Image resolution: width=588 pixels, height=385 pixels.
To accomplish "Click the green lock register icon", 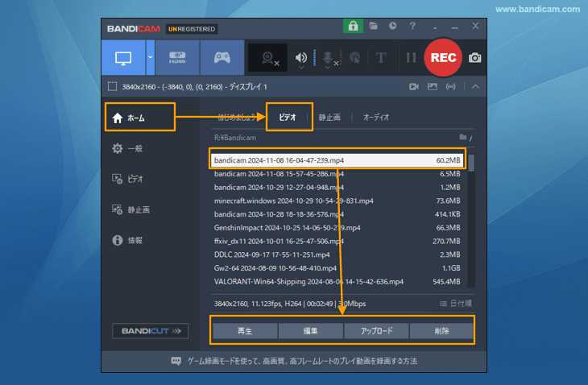I will click(x=353, y=27).
